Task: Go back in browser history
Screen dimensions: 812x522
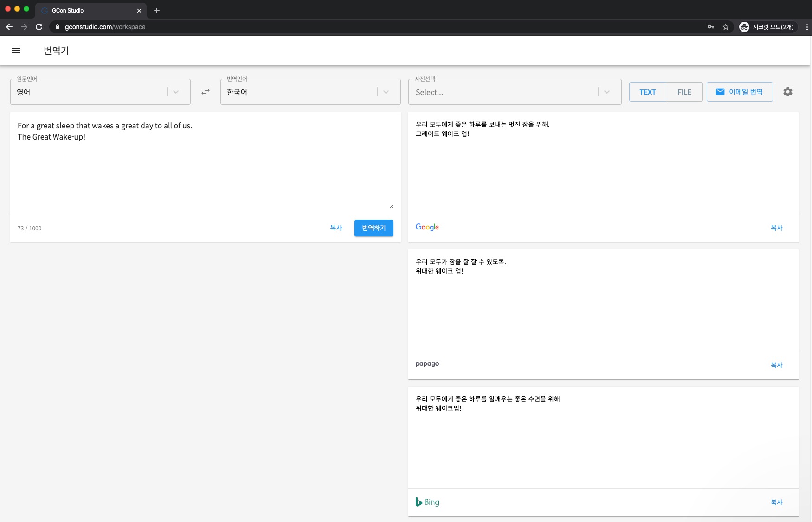Action: [9, 27]
